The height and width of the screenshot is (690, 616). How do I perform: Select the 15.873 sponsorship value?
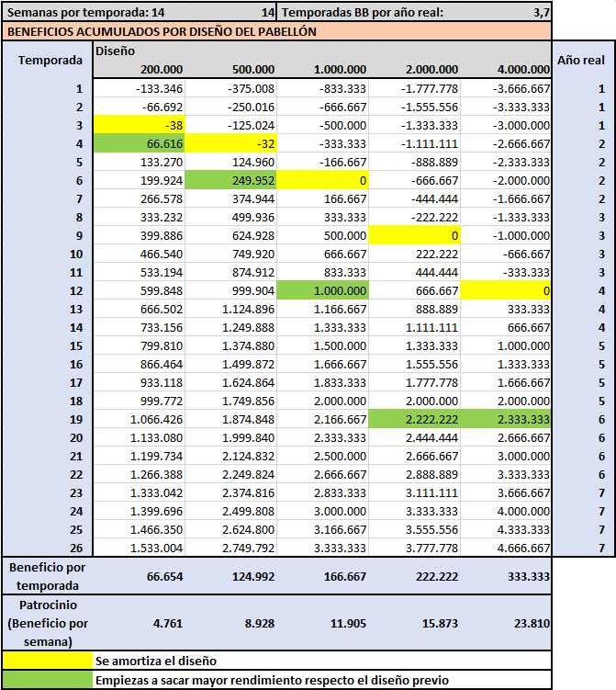(440, 623)
